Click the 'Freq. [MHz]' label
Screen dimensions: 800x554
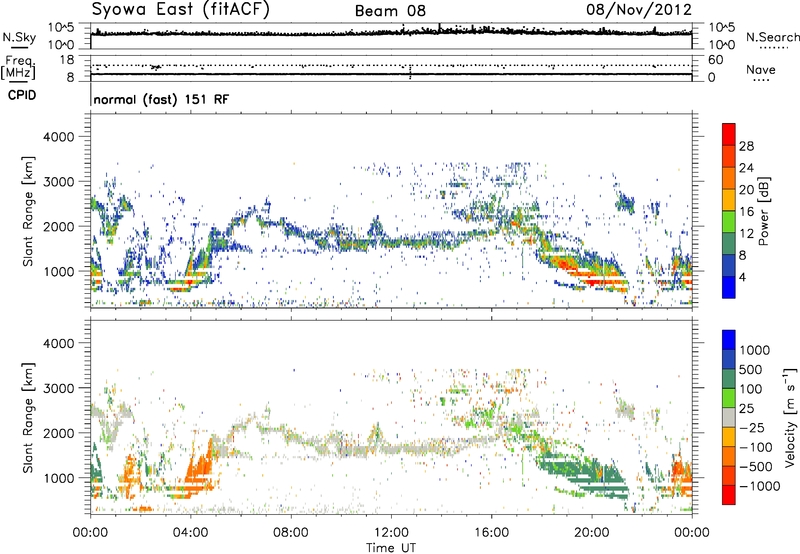[x=18, y=67]
